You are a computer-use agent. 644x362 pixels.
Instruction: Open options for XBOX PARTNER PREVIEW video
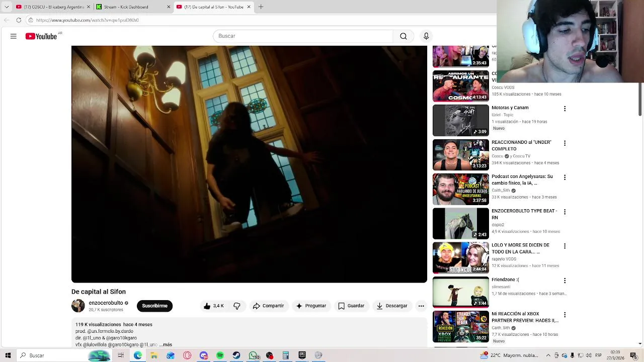point(565,315)
